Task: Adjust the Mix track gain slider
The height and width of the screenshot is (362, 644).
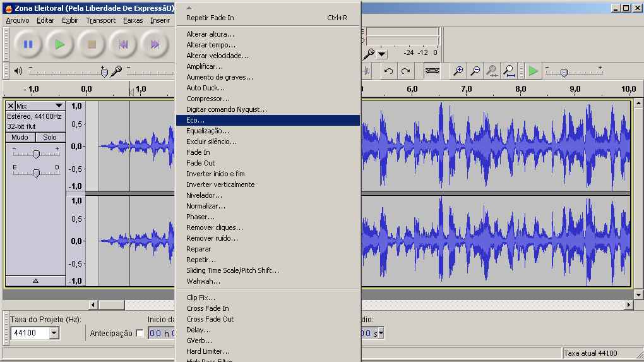Action: [36, 154]
